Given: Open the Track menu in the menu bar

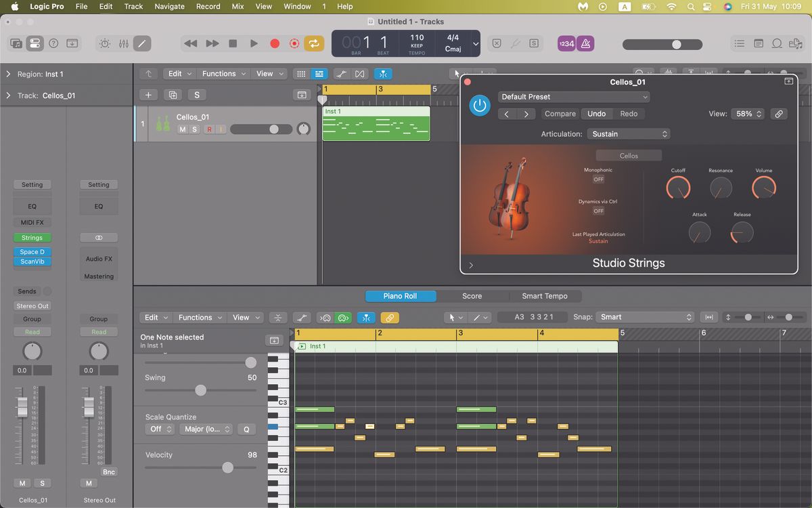Looking at the screenshot, I should (x=133, y=6).
